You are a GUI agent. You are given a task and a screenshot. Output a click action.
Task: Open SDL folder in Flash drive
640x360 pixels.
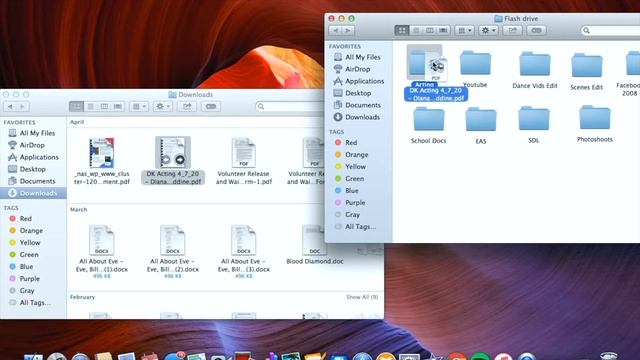coord(533,118)
